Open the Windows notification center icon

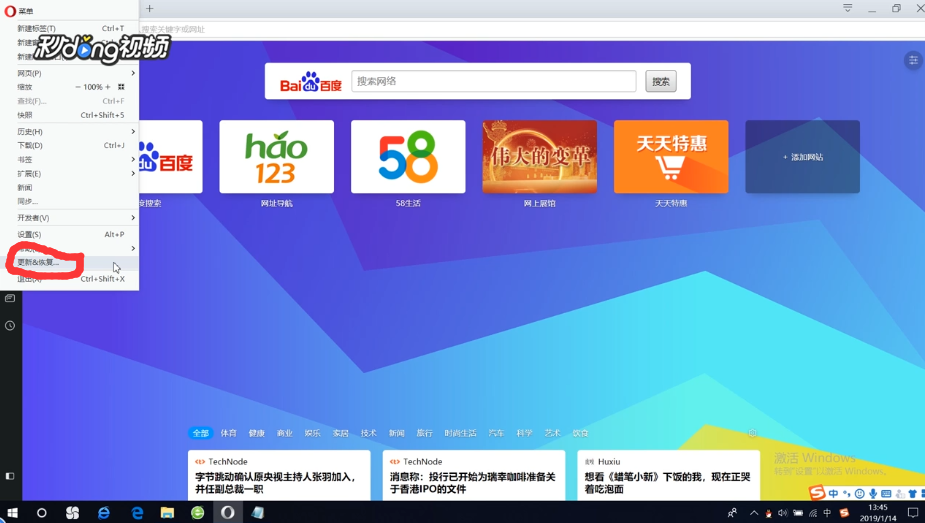pyautogui.click(x=913, y=513)
